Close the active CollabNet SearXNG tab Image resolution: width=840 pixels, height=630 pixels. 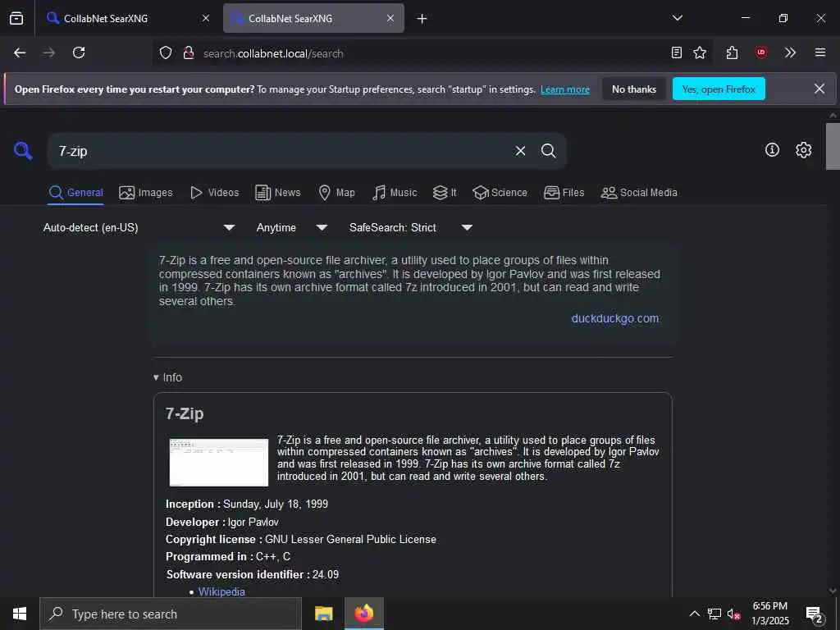(x=390, y=18)
